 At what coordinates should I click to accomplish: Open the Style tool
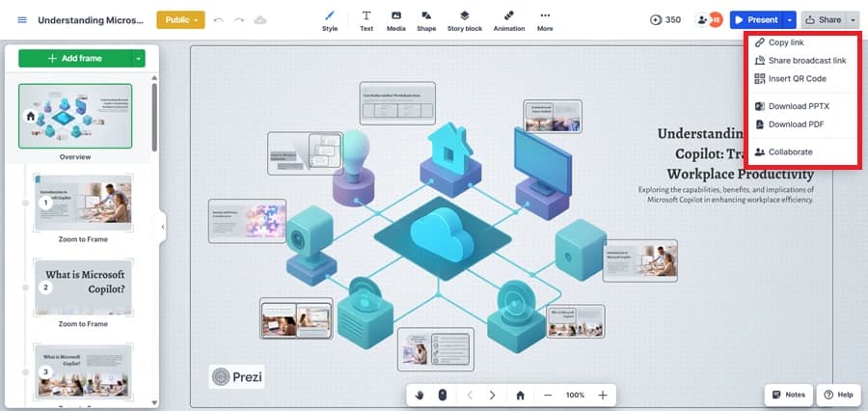click(330, 20)
